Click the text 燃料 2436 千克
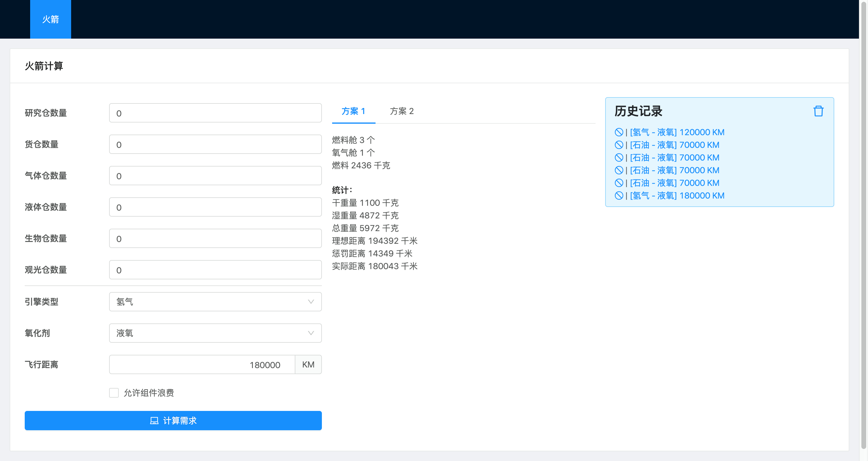 coord(361,165)
